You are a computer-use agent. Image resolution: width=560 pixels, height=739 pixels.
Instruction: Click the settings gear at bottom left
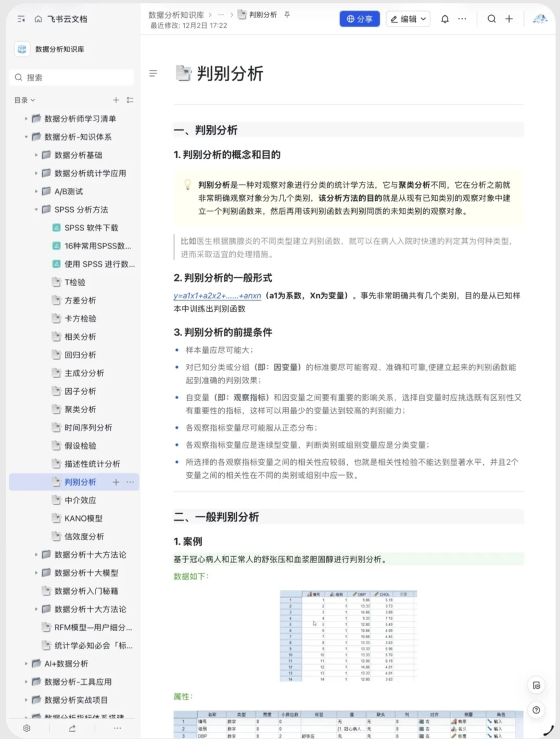(x=27, y=728)
